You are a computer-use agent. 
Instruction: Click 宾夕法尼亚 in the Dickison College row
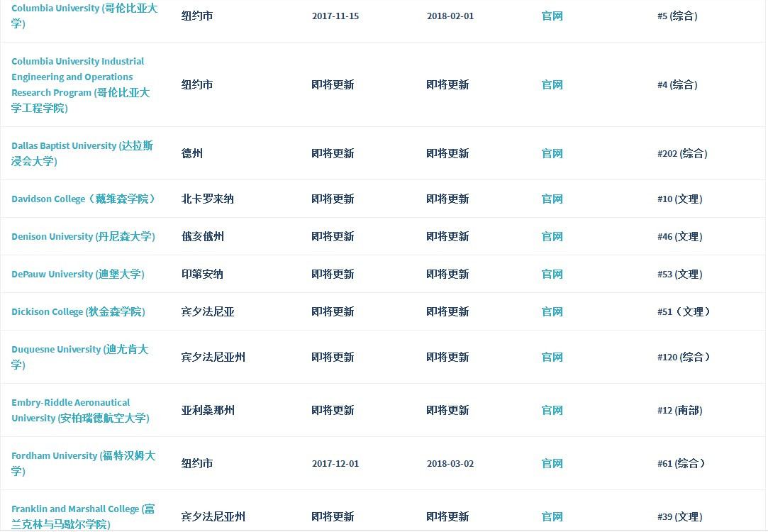point(208,312)
